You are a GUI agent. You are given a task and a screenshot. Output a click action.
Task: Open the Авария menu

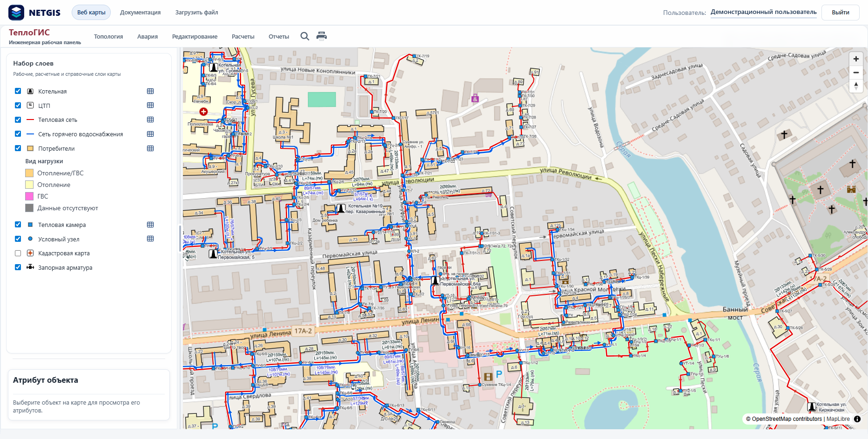tap(148, 37)
